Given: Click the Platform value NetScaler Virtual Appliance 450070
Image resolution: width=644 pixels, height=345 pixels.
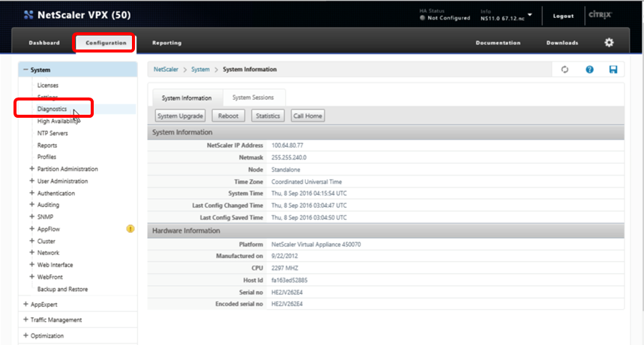Looking at the screenshot, I should [316, 244].
